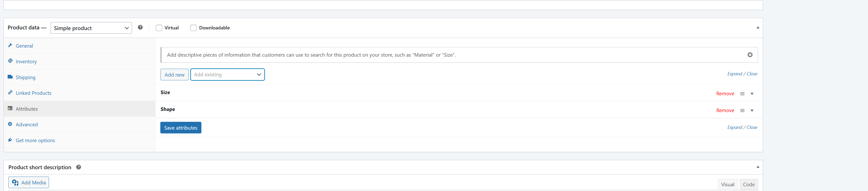Switch to the Linked Products tab
The width and height of the screenshot is (868, 191).
tap(33, 93)
